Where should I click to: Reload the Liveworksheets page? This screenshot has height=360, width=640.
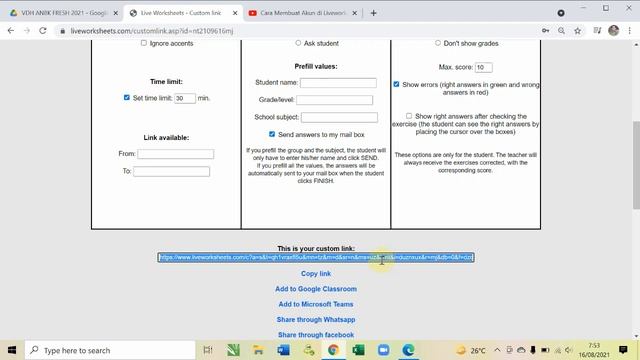point(43,31)
